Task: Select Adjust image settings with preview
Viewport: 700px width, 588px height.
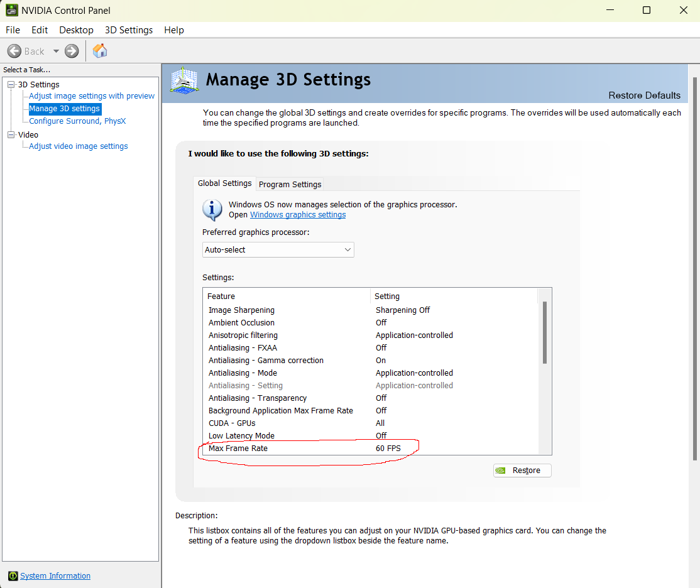Action: [92, 96]
